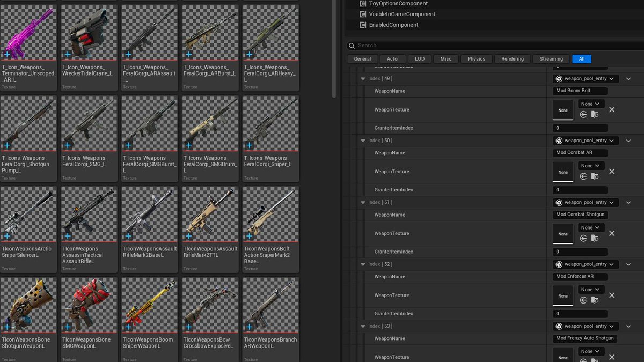
Task: Select TIconWeaponsBowCrossbowExplosiveL texture
Action: coord(209,320)
